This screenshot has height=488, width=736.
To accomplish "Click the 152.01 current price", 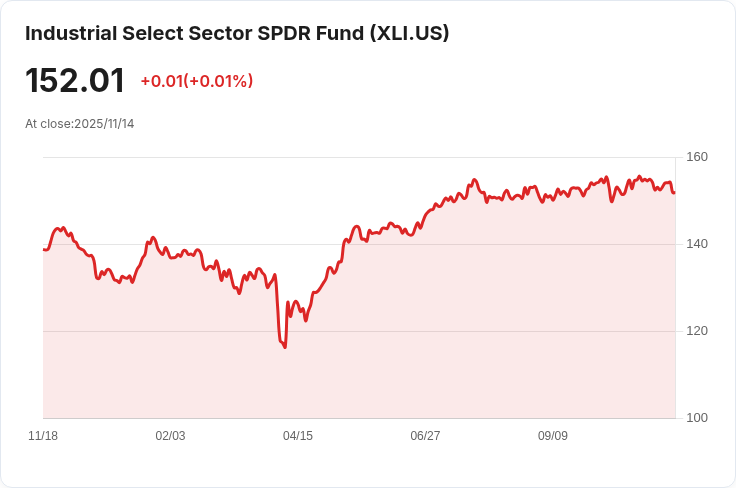I will [75, 80].
